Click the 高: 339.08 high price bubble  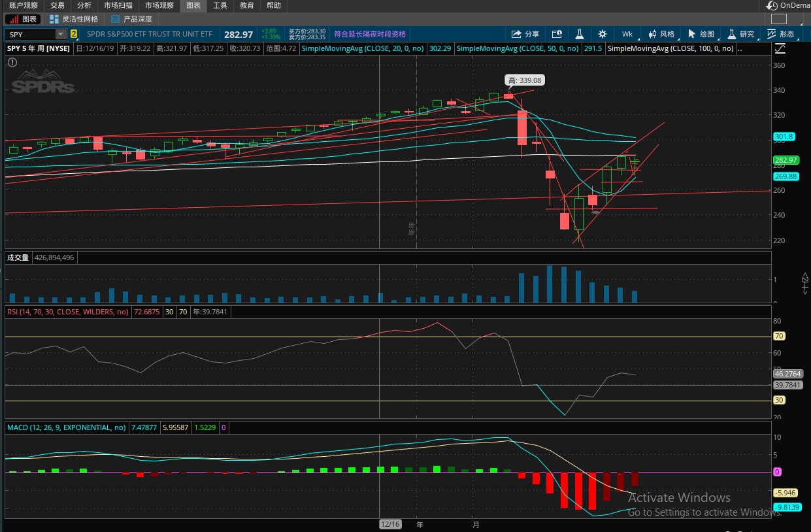tap(524, 80)
